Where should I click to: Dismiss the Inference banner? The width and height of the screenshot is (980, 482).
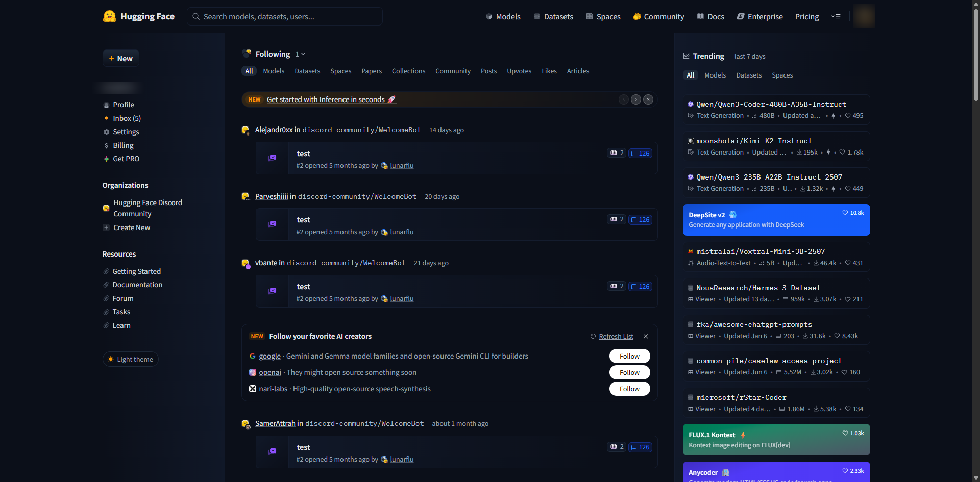click(x=648, y=99)
